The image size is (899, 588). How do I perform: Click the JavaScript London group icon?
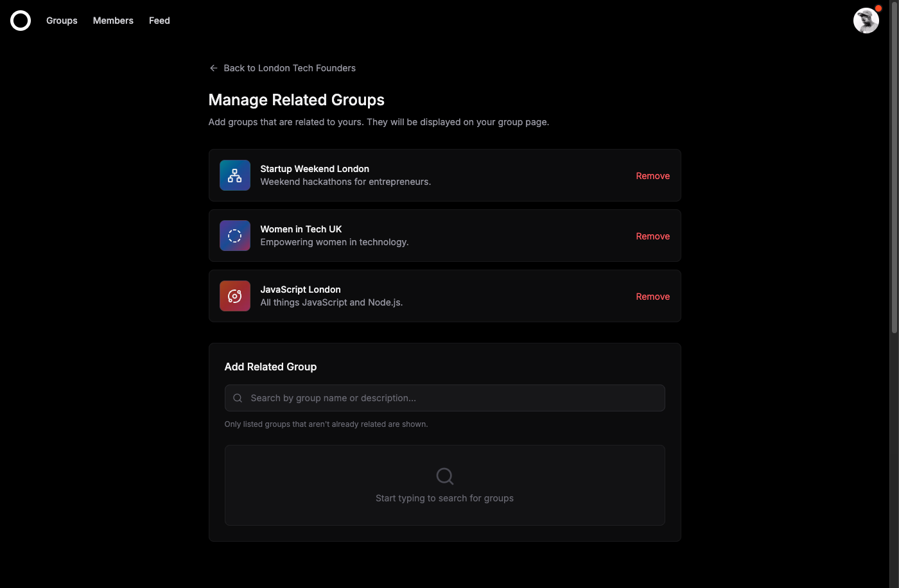click(234, 296)
